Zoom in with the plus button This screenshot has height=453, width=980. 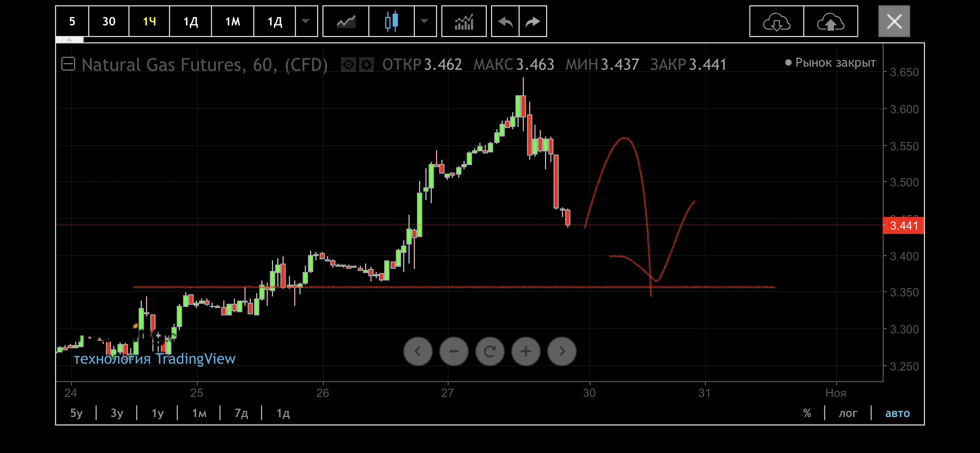[x=526, y=351]
